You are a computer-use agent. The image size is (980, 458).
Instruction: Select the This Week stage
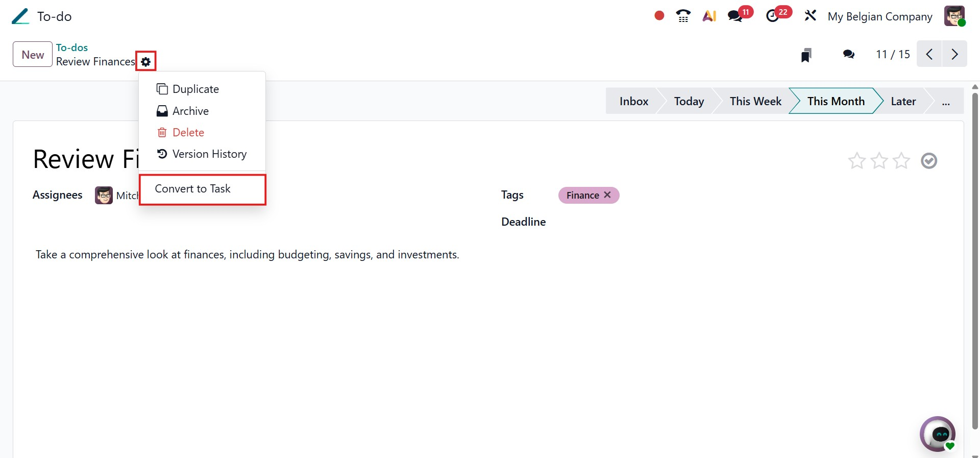755,101
